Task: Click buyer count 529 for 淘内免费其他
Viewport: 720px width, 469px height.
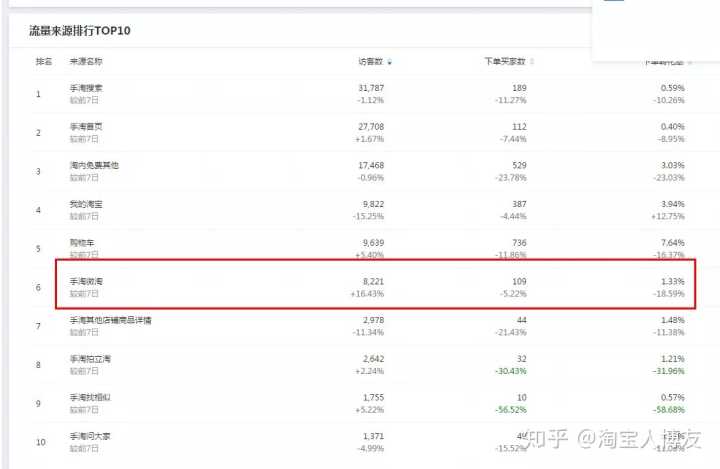Action: pyautogui.click(x=519, y=165)
